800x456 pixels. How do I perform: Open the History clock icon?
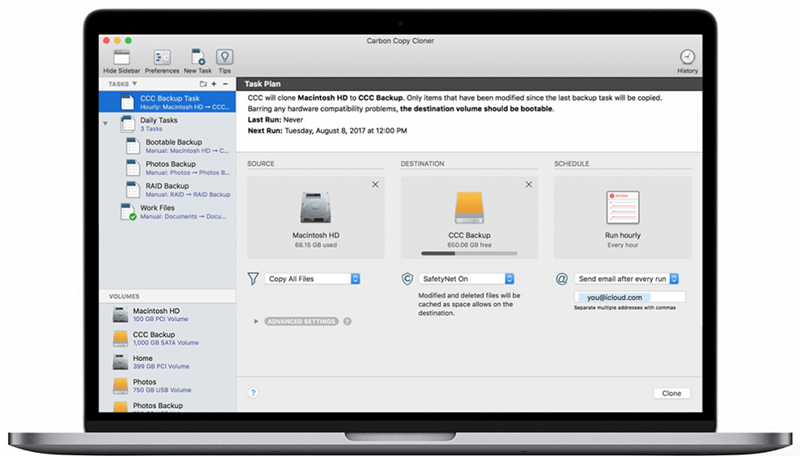(687, 57)
